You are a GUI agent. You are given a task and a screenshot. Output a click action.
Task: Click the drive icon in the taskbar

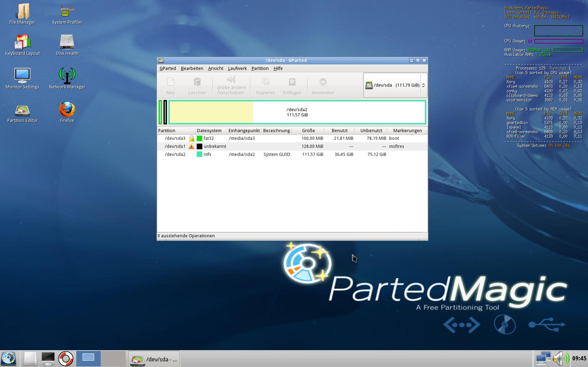tap(30, 359)
